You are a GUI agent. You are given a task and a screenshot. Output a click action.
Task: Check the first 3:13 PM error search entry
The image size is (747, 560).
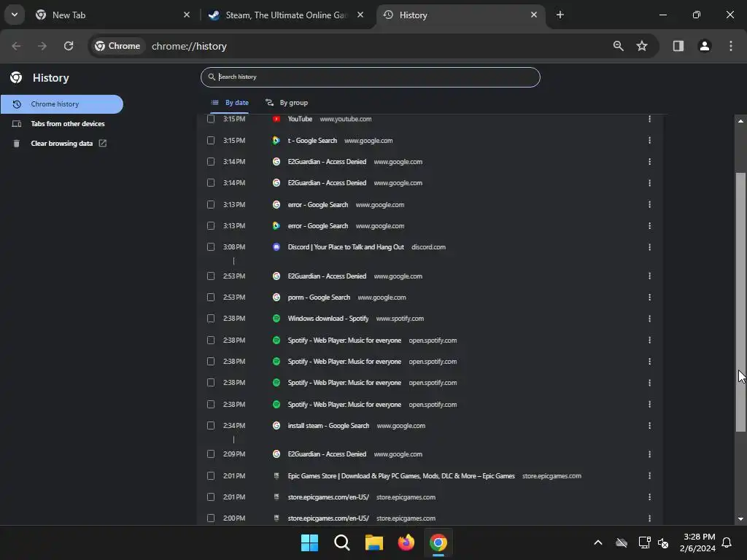click(x=211, y=204)
